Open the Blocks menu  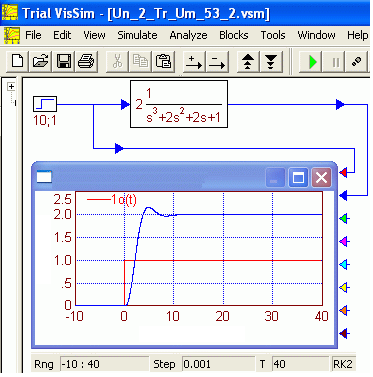[x=234, y=35]
